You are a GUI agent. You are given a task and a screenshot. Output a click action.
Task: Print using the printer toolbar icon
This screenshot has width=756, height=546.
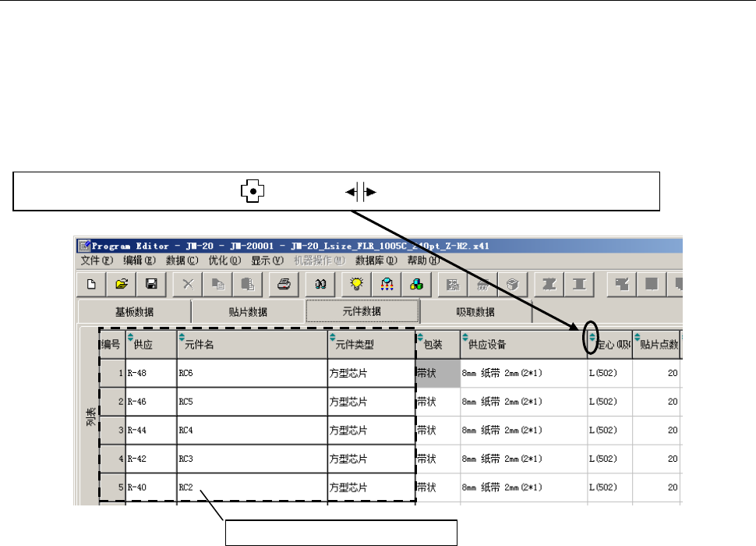pyautogui.click(x=284, y=284)
